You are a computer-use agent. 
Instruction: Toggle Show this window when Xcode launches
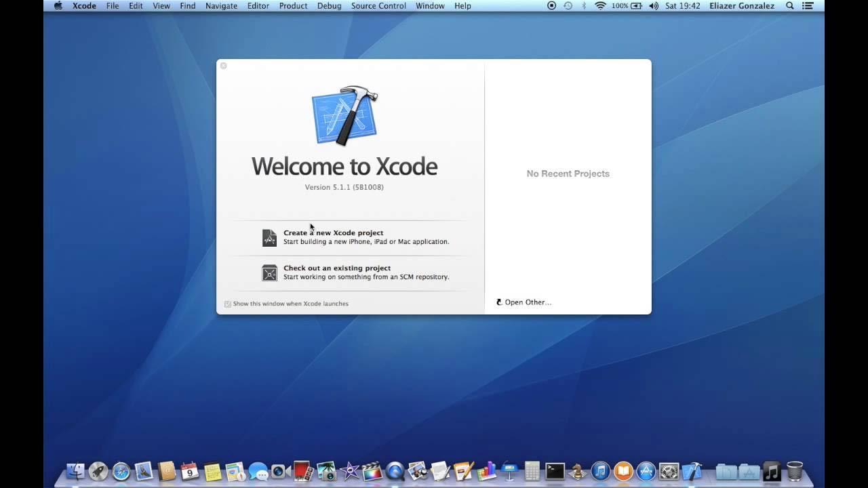point(228,304)
